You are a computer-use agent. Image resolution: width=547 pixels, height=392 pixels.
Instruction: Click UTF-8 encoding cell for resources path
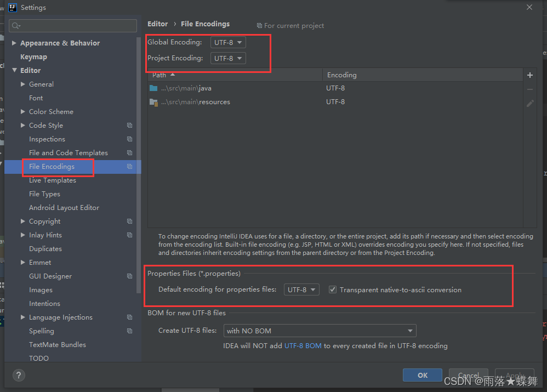tap(335, 102)
